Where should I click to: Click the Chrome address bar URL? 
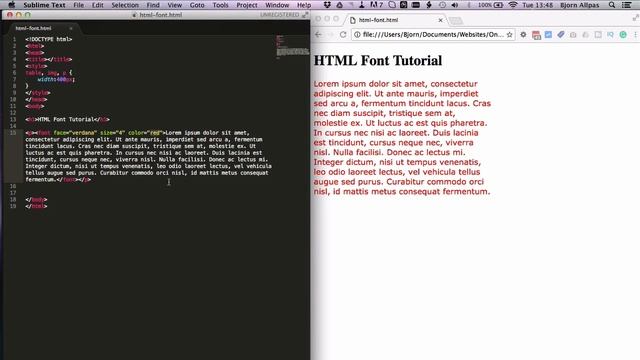[433, 35]
